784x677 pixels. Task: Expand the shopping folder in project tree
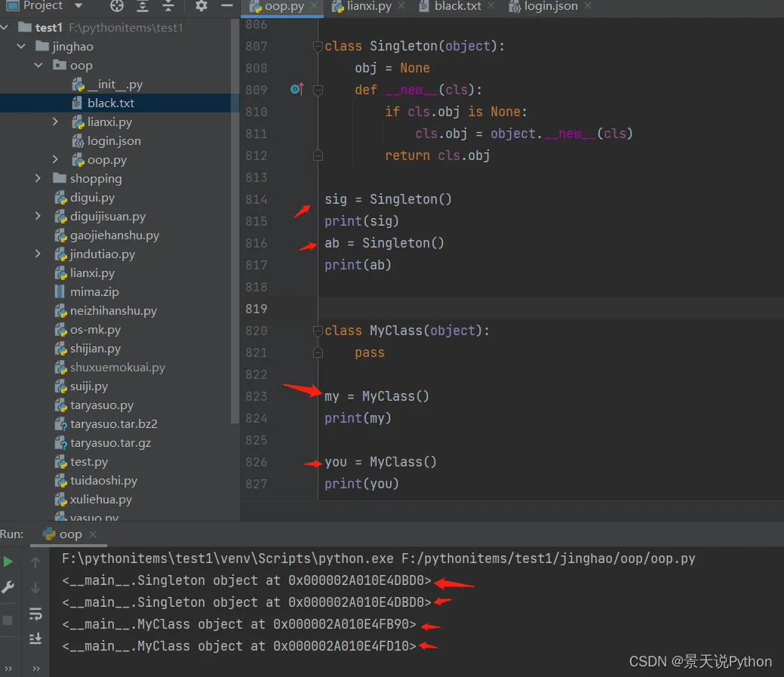(x=38, y=179)
